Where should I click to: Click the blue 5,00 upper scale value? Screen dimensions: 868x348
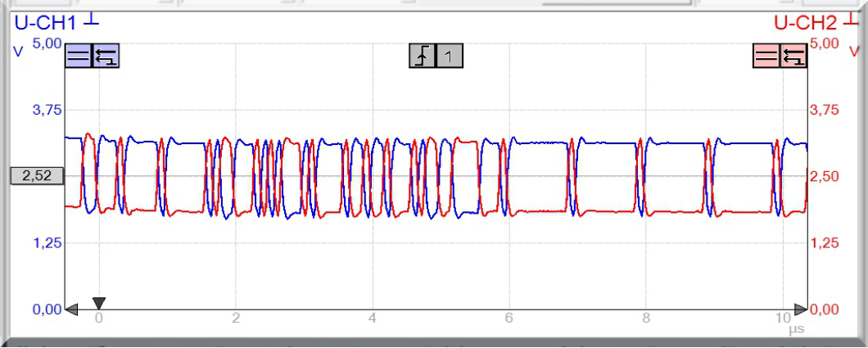pos(47,43)
